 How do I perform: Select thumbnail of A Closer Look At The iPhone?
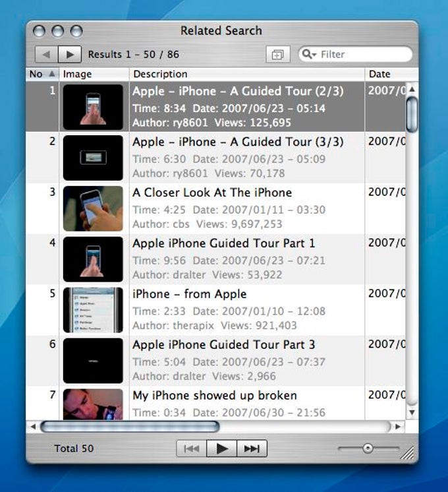93,208
